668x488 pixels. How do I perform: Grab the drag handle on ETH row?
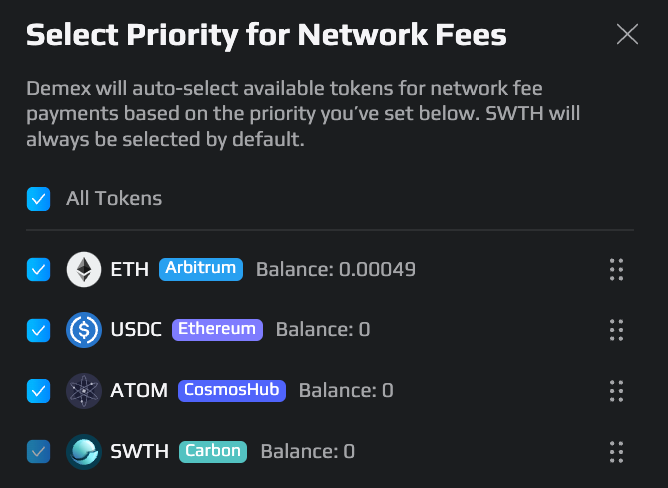tap(616, 269)
